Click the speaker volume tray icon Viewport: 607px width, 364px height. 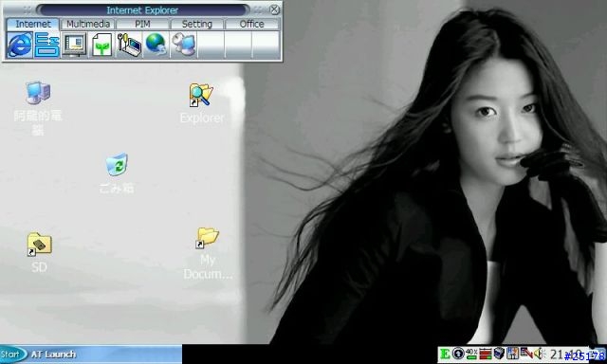[540, 354]
